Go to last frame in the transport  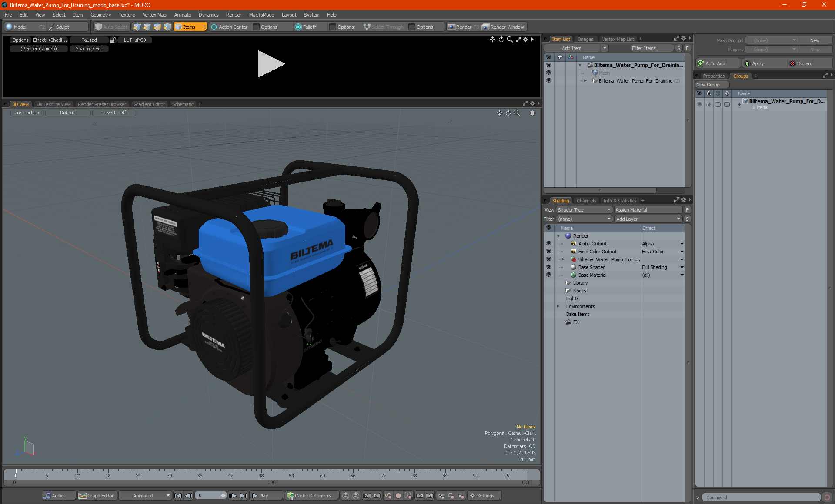(243, 496)
